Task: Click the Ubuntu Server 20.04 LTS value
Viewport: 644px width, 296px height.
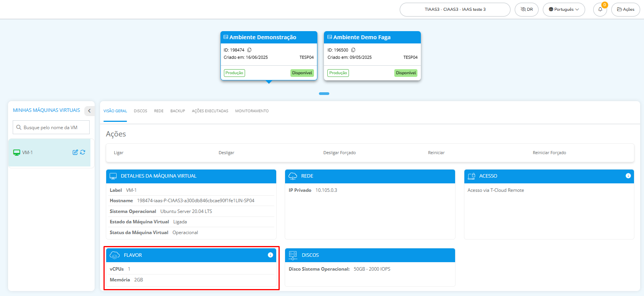Action: [x=186, y=211]
